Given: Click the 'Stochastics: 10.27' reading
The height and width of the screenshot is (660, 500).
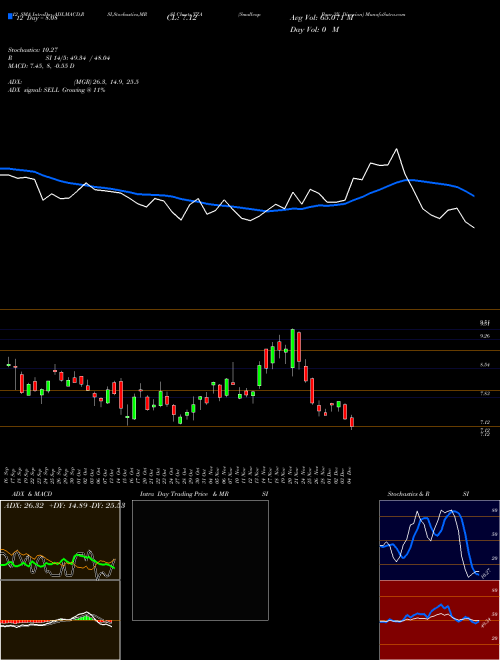Looking at the screenshot, I should (x=32, y=50).
